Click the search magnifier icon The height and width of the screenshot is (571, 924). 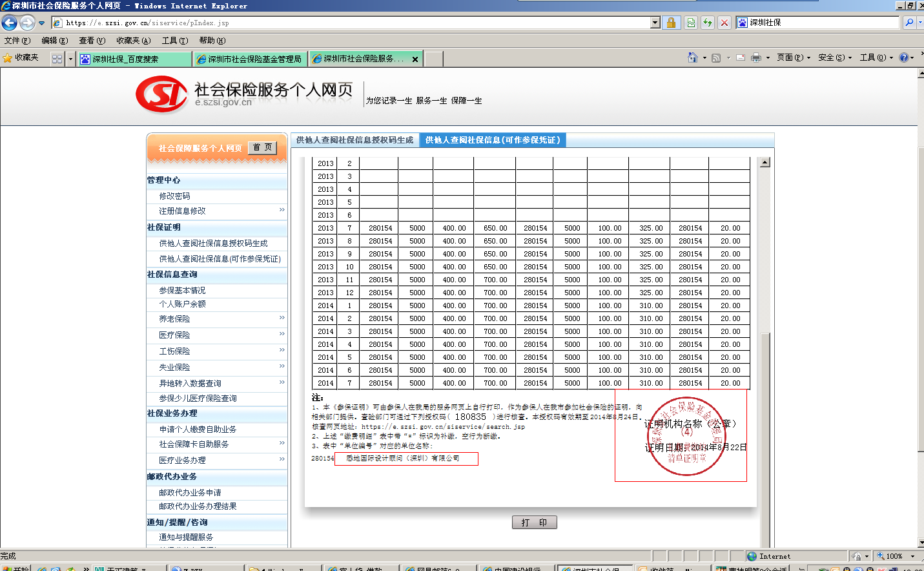[909, 23]
